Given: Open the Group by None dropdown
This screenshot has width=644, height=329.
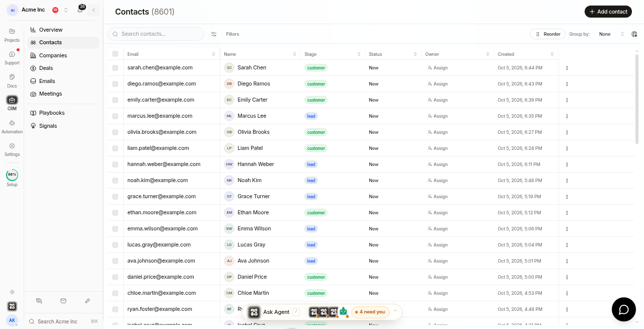Looking at the screenshot, I should (611, 34).
